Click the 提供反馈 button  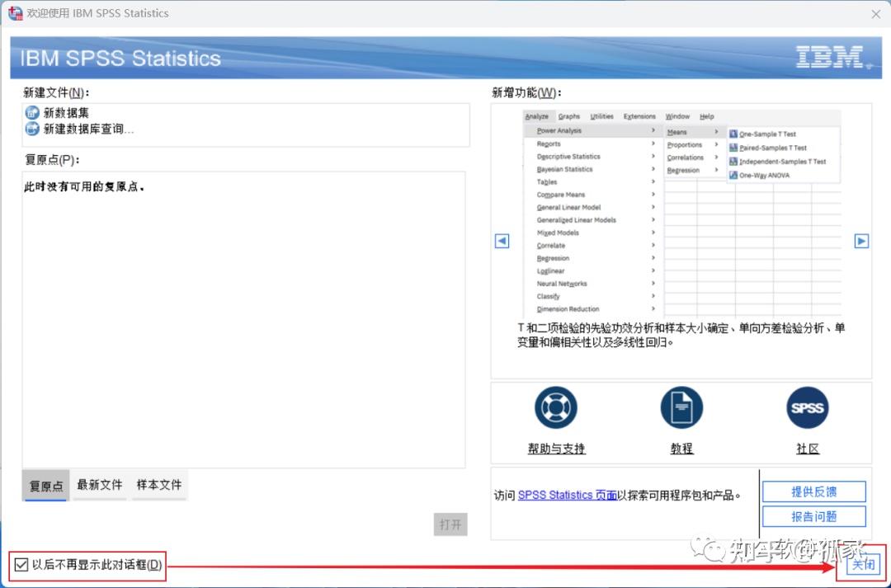coord(813,492)
